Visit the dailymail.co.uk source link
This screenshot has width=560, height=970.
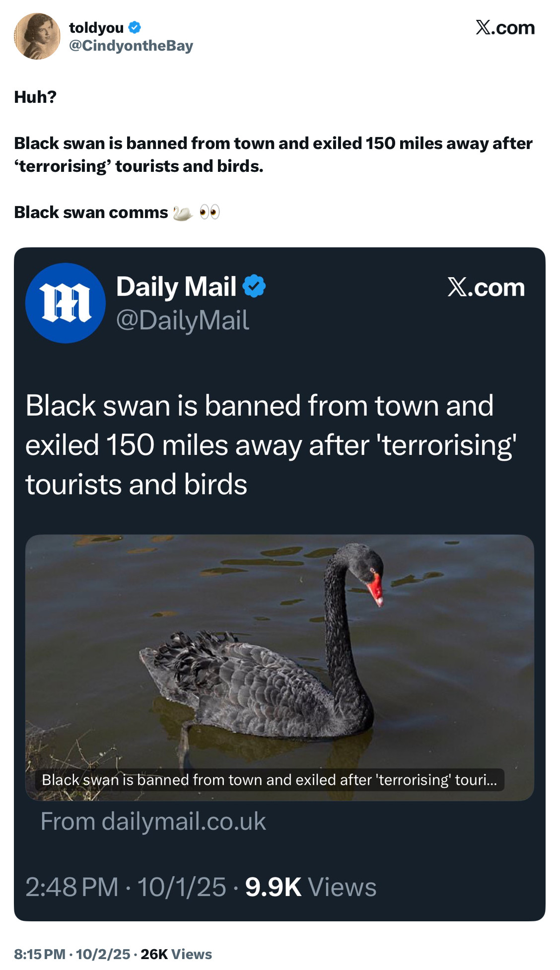153,821
